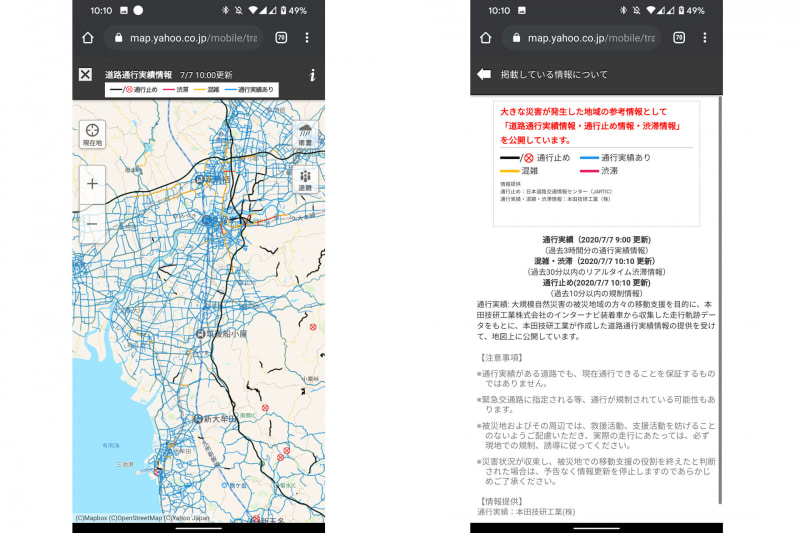The image size is (800, 533).
Task: Open the tab switcher in left browser
Action: 281,38
